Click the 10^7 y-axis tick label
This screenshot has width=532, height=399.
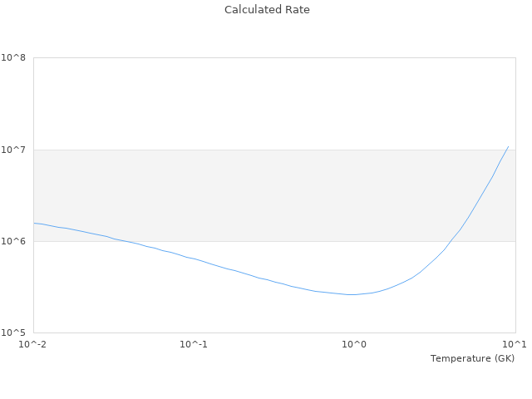point(13,150)
